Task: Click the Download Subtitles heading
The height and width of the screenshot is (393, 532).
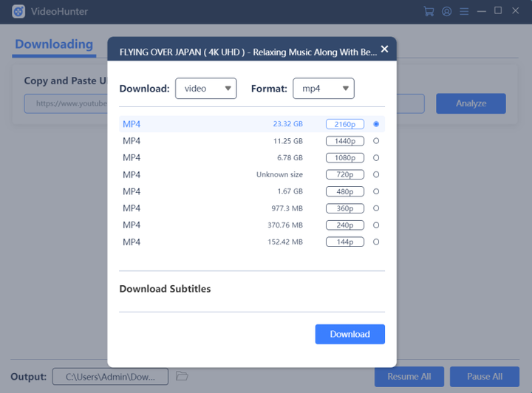Action: (165, 289)
